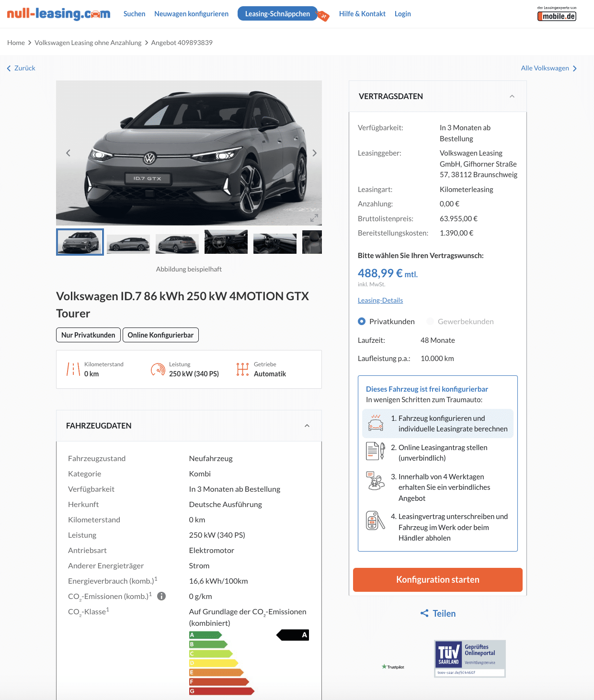Image resolution: width=594 pixels, height=700 pixels.
Task: Collapse the Vertragsdaten section
Action: (512, 96)
